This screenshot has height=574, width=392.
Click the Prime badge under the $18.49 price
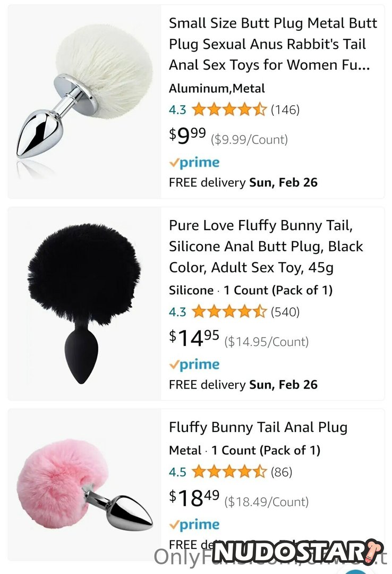coord(194,525)
